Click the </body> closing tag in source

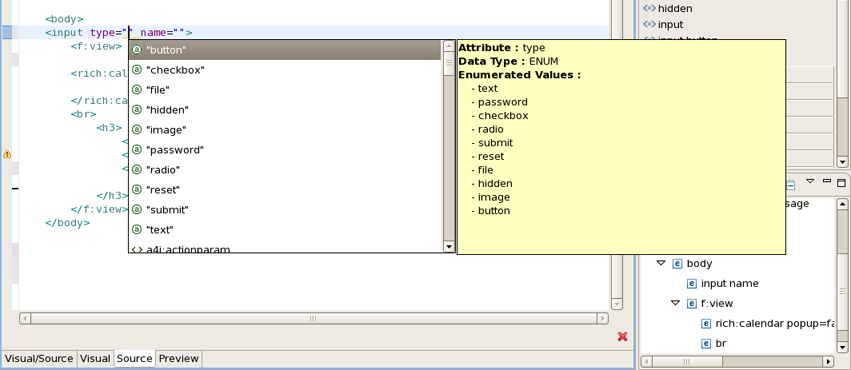click(x=67, y=223)
